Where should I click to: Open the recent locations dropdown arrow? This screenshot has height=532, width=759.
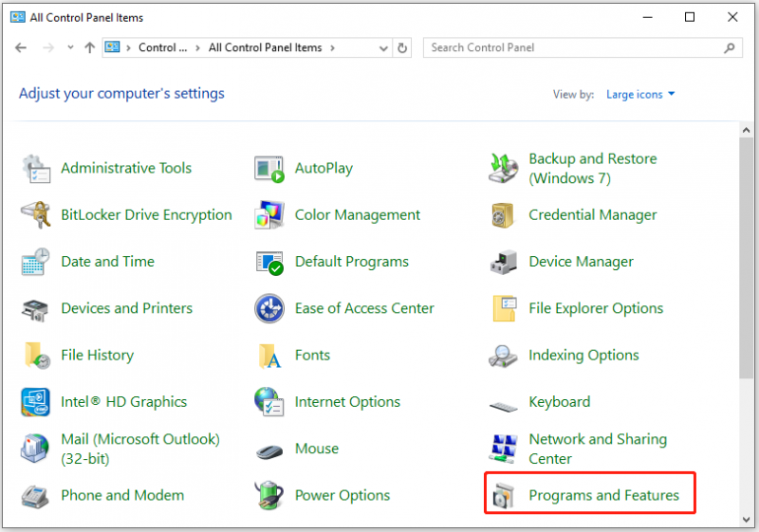click(x=70, y=47)
